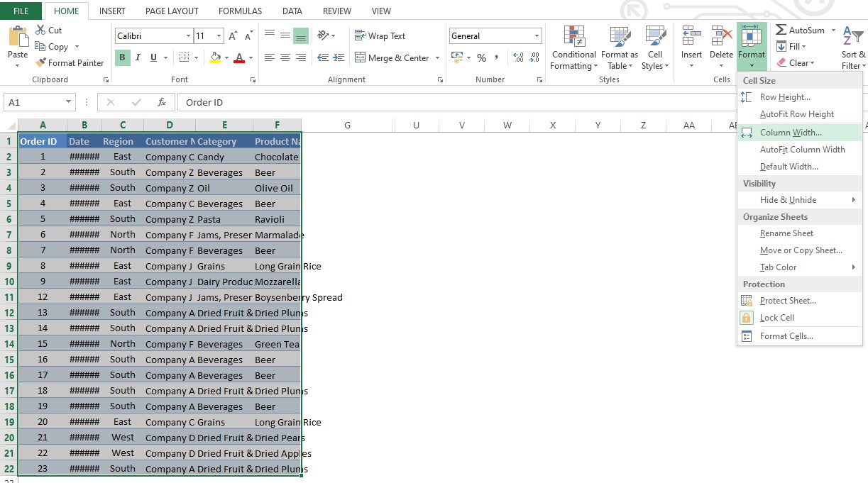The height and width of the screenshot is (483, 868).
Task: Click the Increase Decimal icon
Action: click(517, 59)
